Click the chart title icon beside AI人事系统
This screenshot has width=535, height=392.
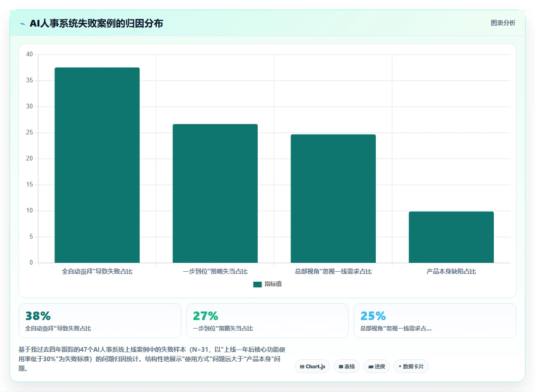23,24
